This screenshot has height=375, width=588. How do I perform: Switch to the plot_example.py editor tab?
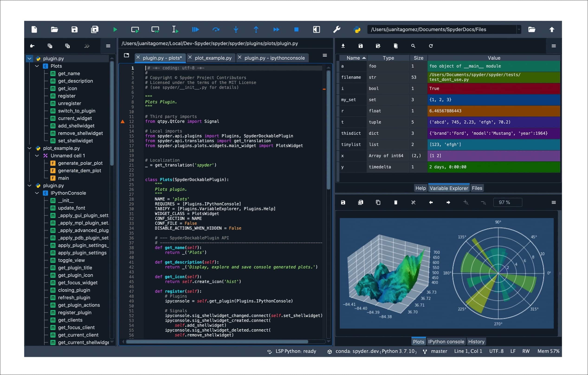point(213,58)
